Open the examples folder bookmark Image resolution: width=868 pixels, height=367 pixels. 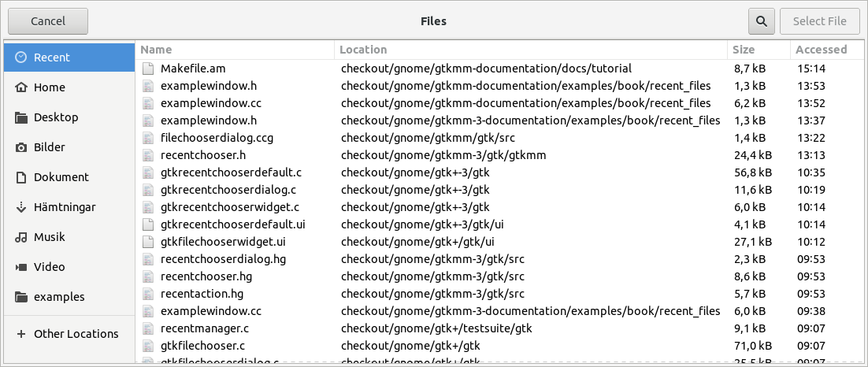(59, 297)
